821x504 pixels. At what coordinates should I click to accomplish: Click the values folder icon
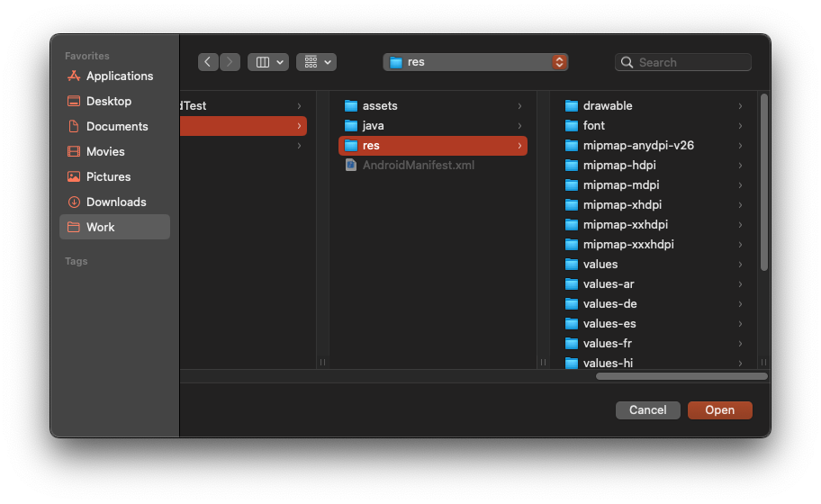point(572,265)
